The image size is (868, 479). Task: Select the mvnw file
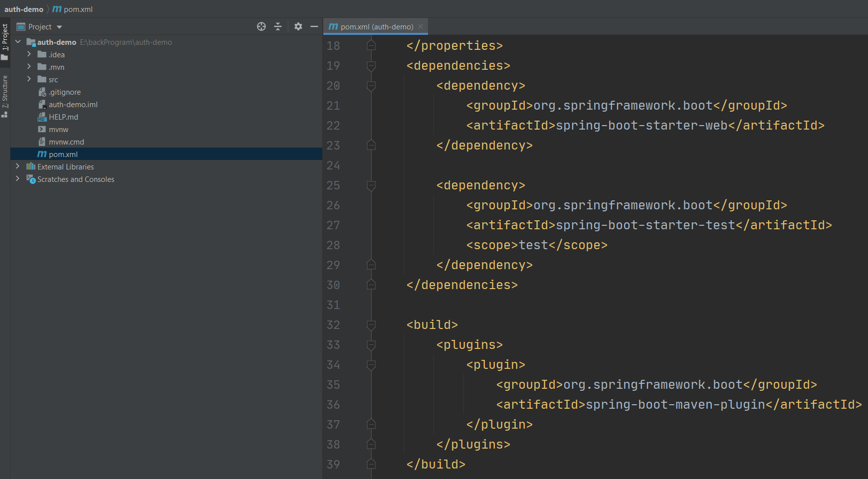(x=58, y=130)
